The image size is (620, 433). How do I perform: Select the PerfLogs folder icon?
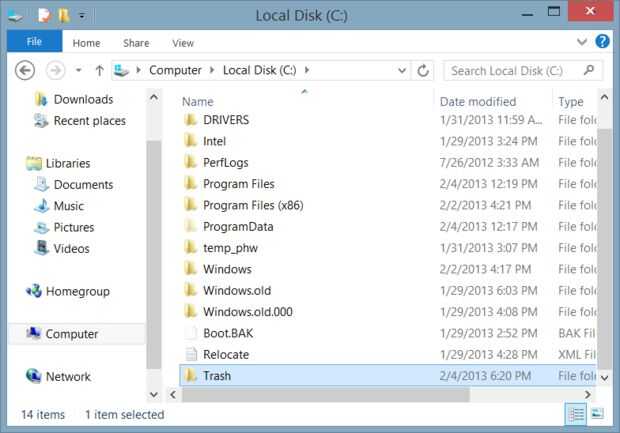[191, 162]
